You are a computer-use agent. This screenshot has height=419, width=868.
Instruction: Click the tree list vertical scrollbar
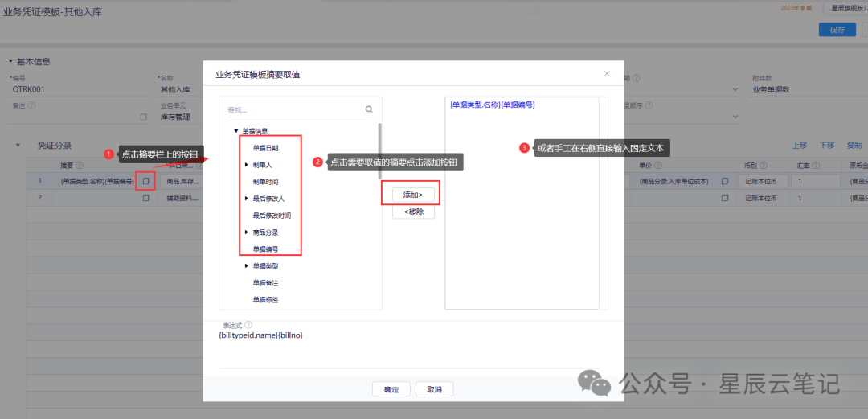click(379, 150)
